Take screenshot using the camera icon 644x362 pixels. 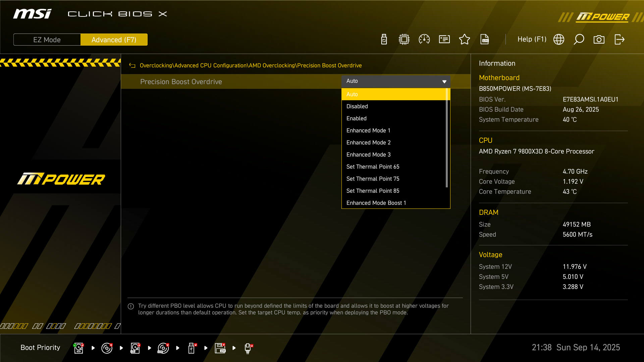point(599,40)
